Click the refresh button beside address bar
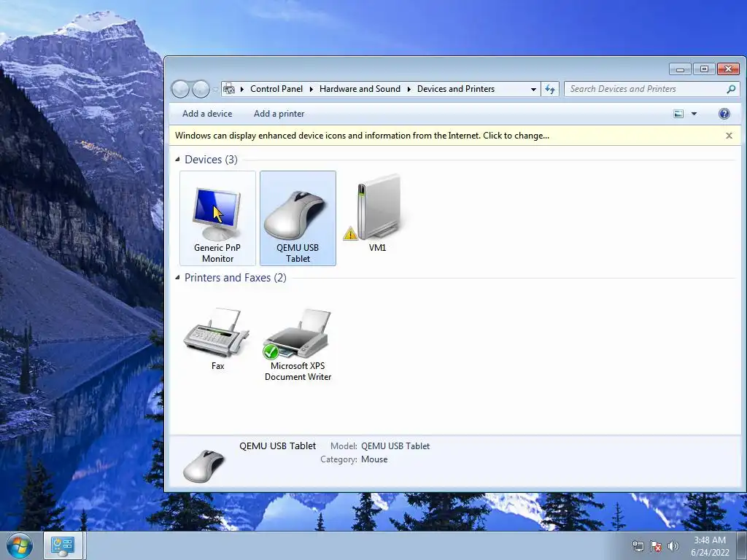Image resolution: width=747 pixels, height=560 pixels. tap(550, 89)
